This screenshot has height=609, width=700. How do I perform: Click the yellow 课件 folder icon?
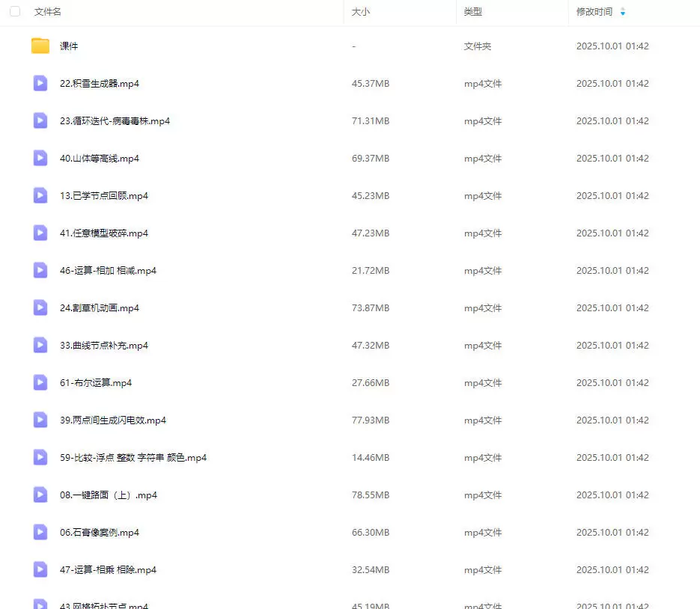(40, 46)
